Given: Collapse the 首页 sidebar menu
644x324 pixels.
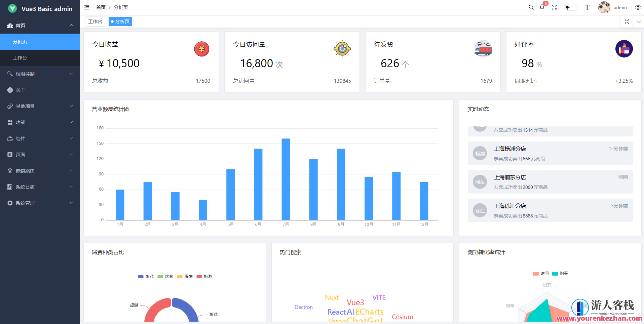Looking at the screenshot, I should coord(40,25).
